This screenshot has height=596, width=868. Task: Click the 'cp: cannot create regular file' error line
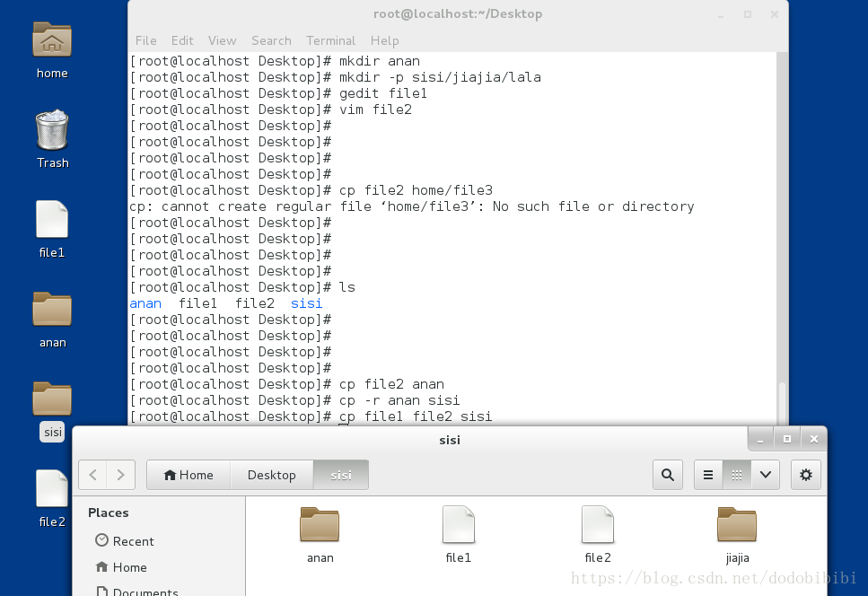(x=411, y=207)
